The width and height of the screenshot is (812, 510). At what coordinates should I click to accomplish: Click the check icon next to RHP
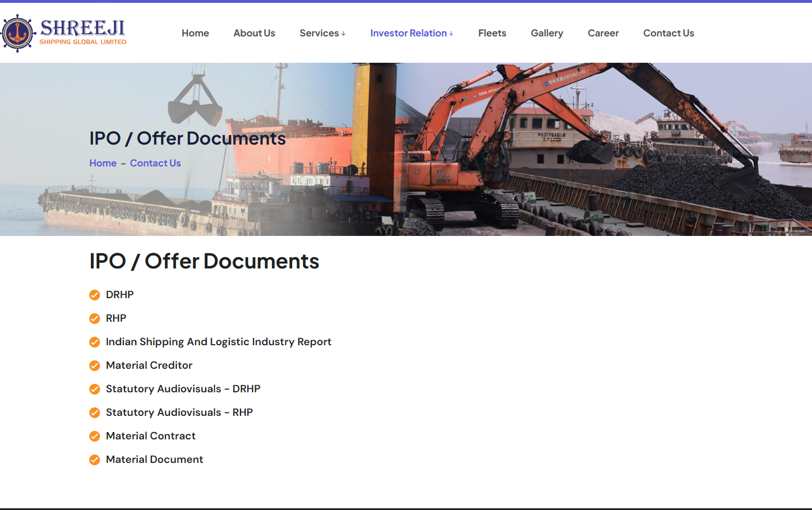[94, 318]
